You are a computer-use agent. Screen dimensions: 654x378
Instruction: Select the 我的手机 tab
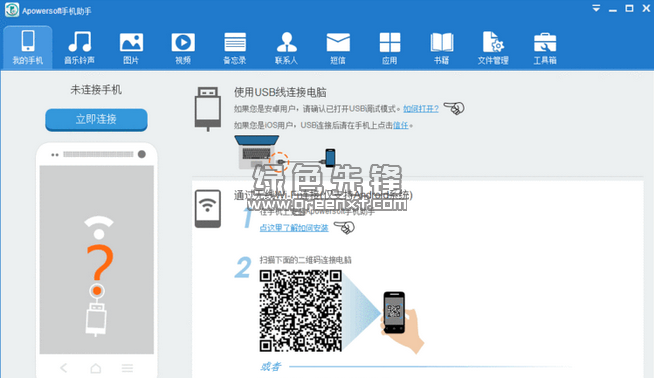coord(28,48)
